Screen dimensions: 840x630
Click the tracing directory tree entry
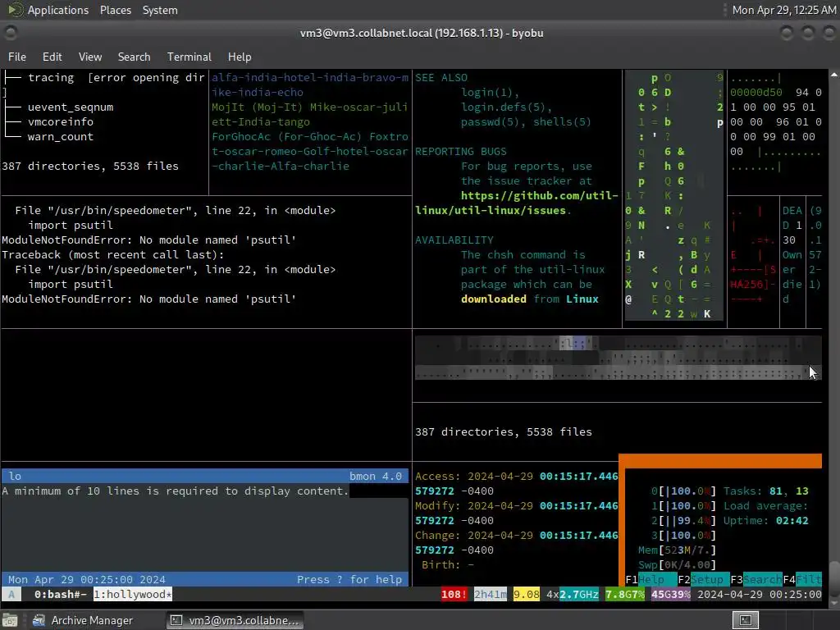coord(51,78)
